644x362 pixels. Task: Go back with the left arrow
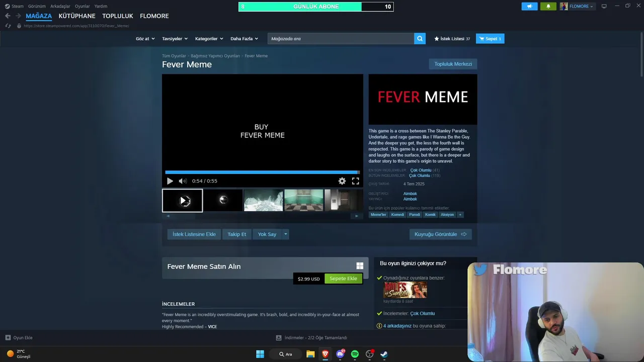point(8,16)
